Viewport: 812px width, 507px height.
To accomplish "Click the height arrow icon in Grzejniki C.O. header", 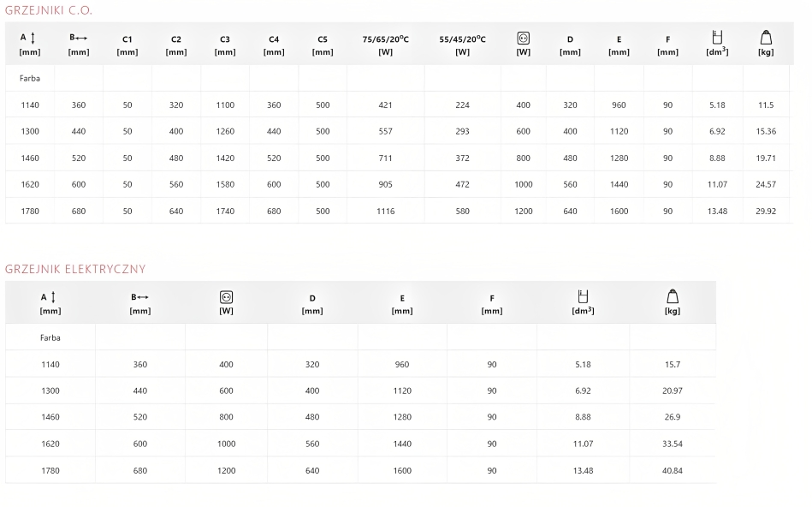I will coord(33,39).
